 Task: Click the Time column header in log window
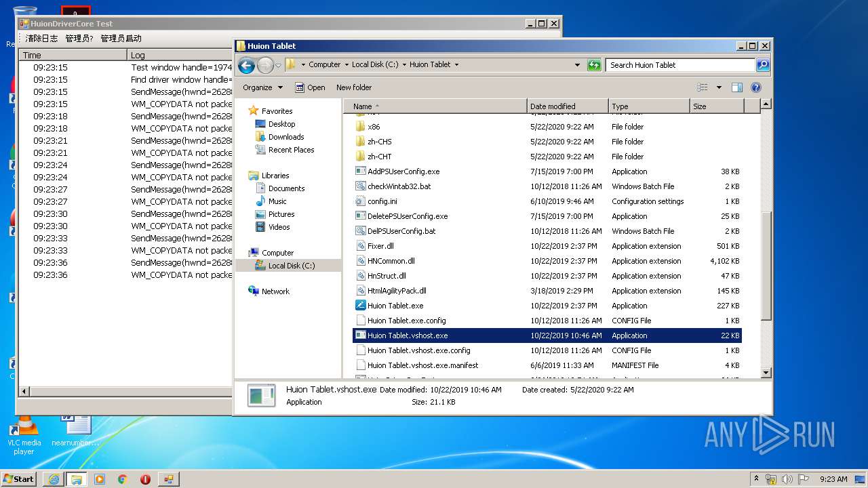click(73, 55)
